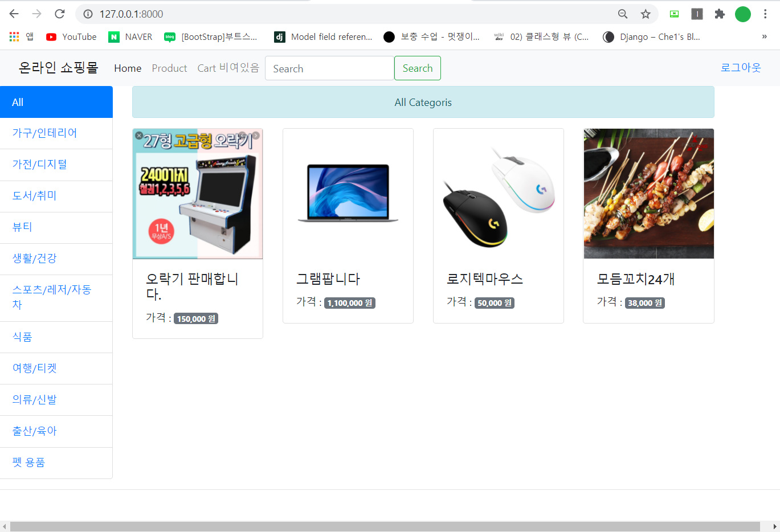Viewport: 780px width, 532px height.
Task: Open the green profile avatar
Action: tap(743, 14)
